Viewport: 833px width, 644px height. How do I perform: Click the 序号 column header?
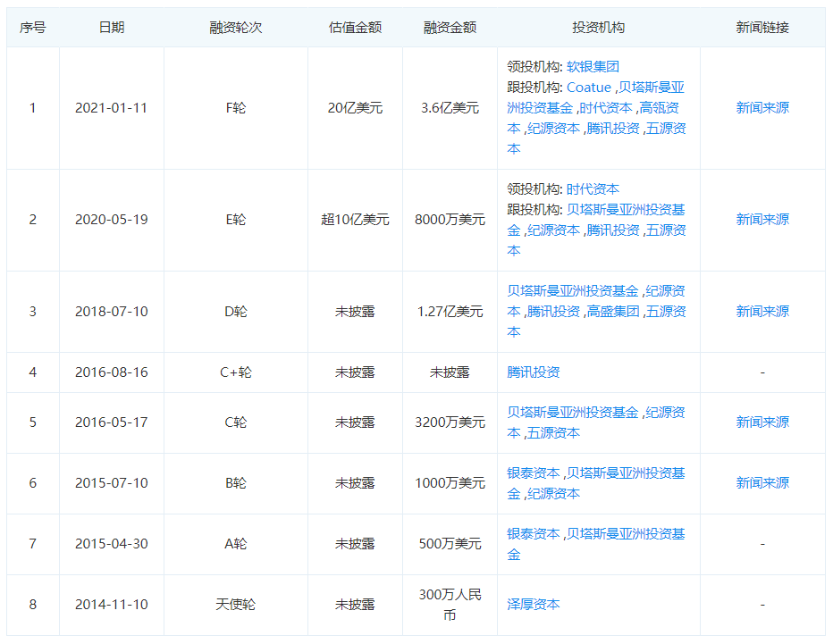(32, 28)
